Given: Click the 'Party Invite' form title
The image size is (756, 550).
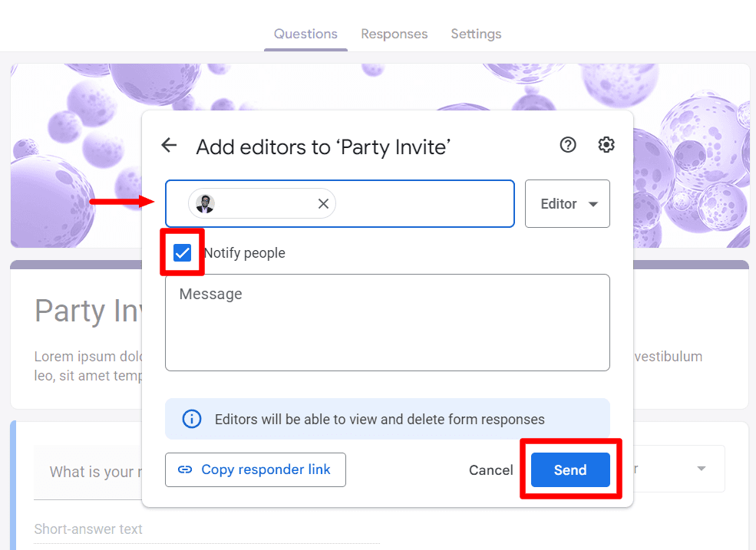Looking at the screenshot, I should point(88,311).
